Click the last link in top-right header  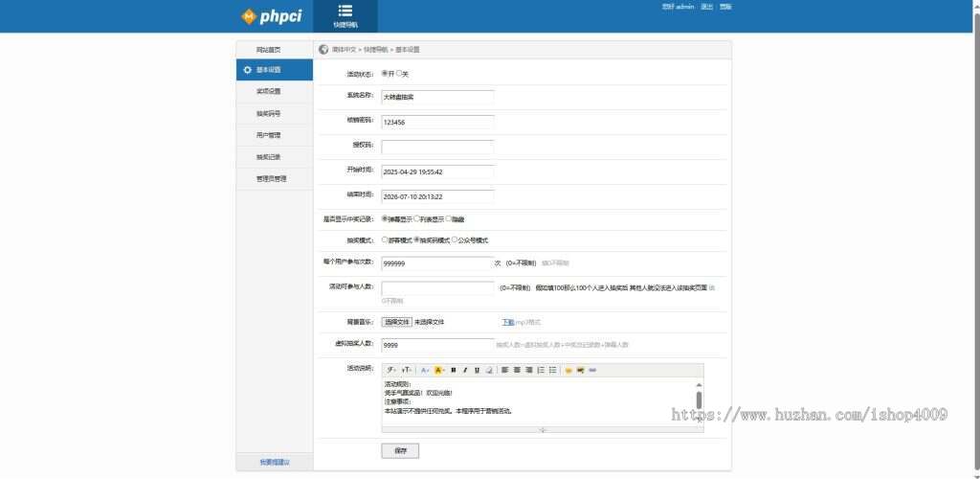(725, 7)
